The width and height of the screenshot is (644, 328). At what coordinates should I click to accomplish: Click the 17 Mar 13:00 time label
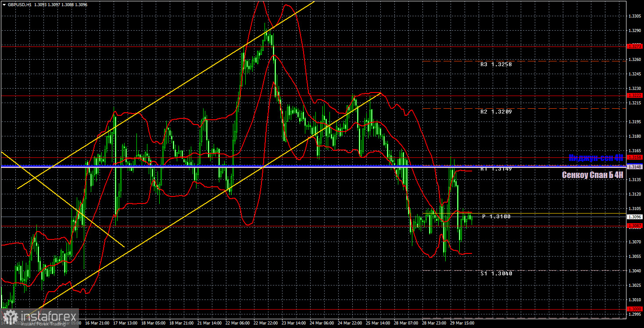(x=126, y=323)
